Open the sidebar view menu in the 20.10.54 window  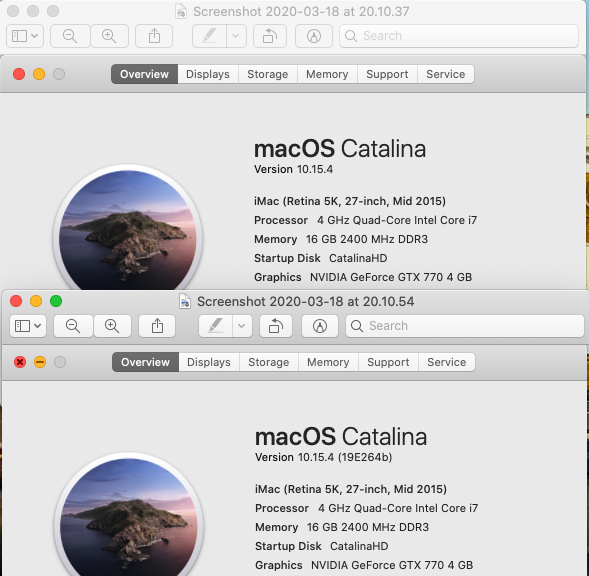[28, 326]
